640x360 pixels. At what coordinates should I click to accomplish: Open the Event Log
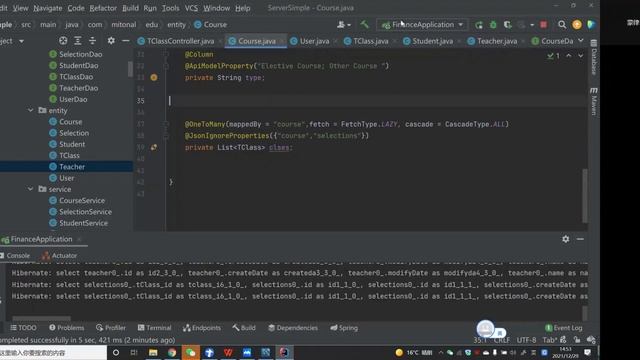tap(564, 328)
